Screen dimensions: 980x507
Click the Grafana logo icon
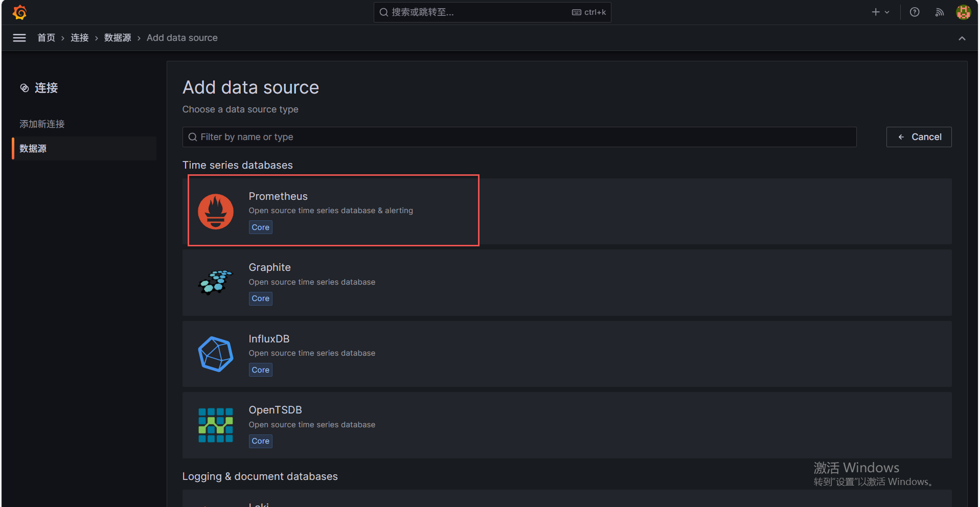coord(19,12)
